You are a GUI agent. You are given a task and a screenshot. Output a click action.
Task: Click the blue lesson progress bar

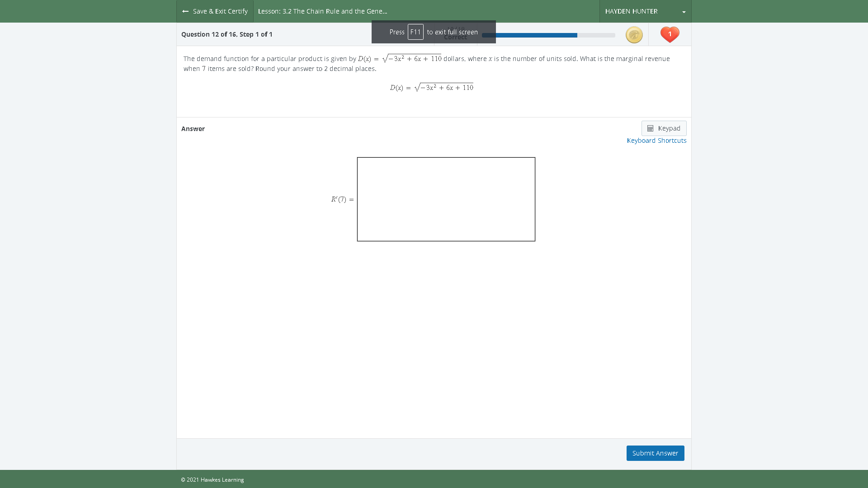529,35
